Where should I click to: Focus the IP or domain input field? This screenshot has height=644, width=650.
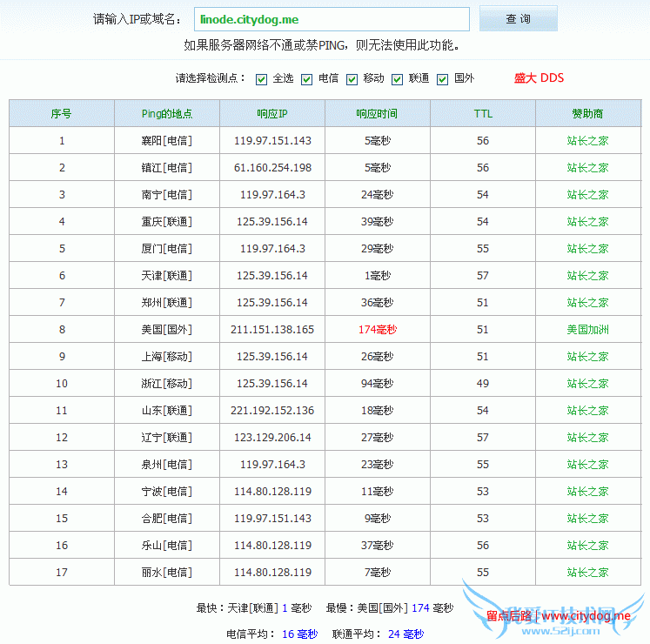coord(332,19)
